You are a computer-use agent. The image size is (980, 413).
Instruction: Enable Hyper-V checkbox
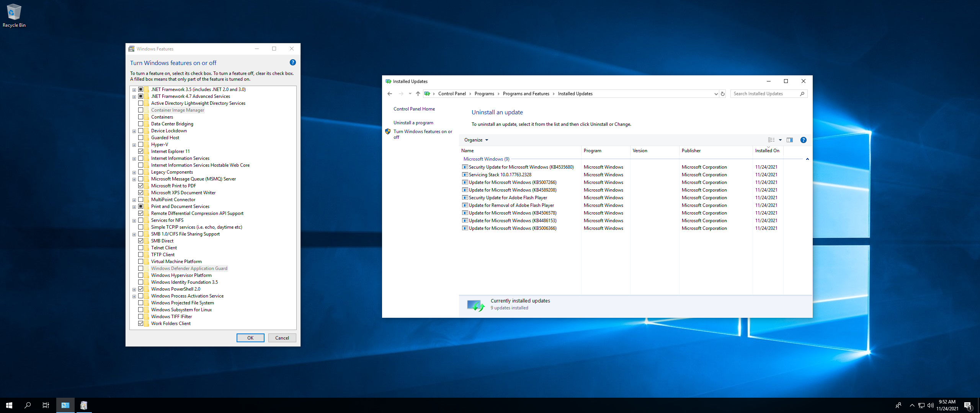[x=141, y=145]
